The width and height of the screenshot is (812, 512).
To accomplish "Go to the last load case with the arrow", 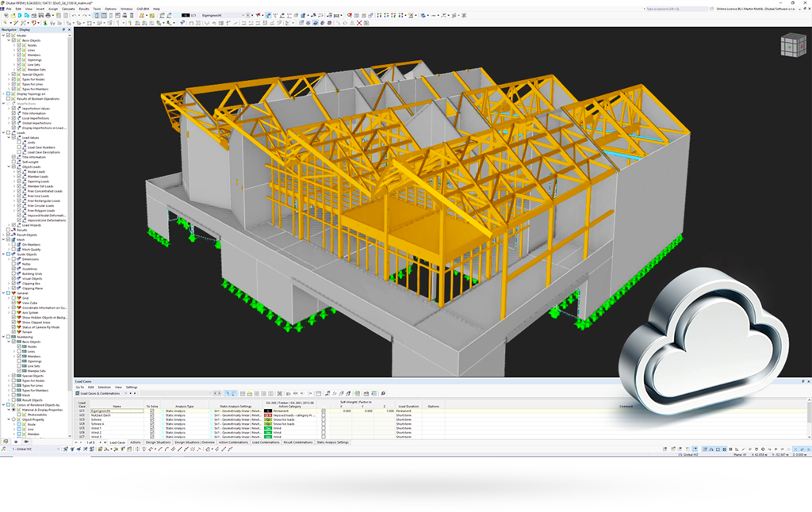I will (x=105, y=442).
